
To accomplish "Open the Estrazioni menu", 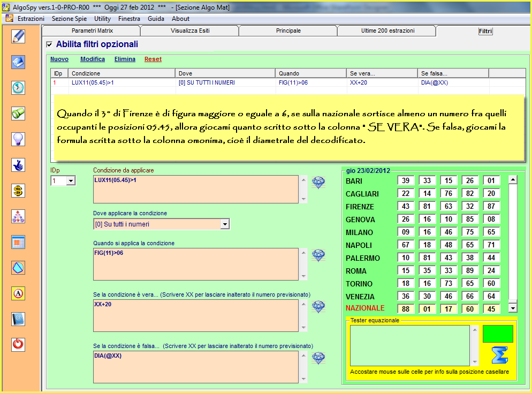I will (x=31, y=19).
